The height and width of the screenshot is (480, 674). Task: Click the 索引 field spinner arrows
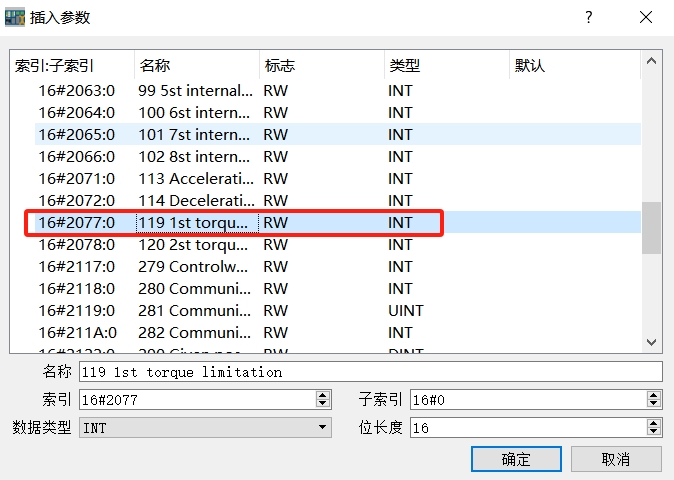[x=322, y=400]
